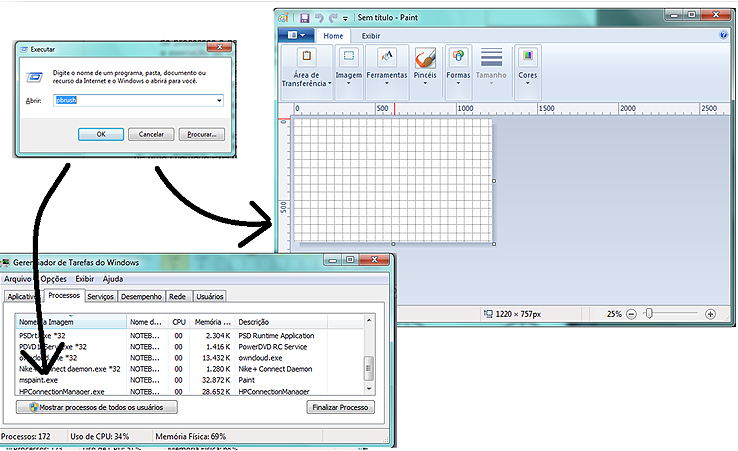Open the Opções menu in Task Manager

pos(53,279)
